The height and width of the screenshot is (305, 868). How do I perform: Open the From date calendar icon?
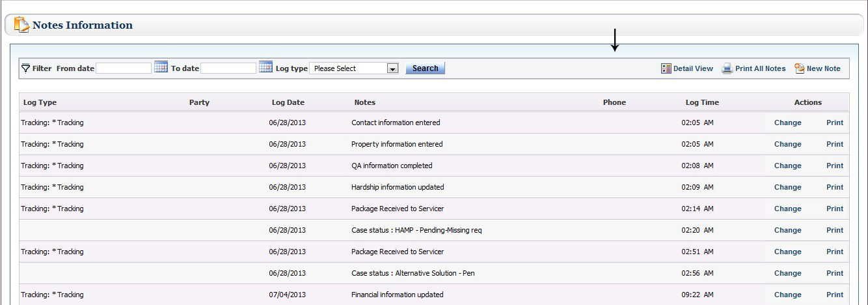click(161, 67)
